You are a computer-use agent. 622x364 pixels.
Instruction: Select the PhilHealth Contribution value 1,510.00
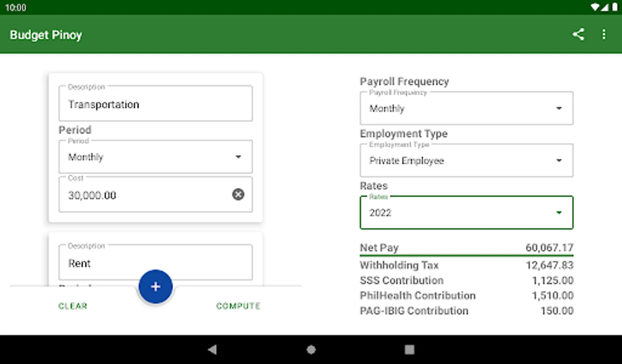click(553, 296)
